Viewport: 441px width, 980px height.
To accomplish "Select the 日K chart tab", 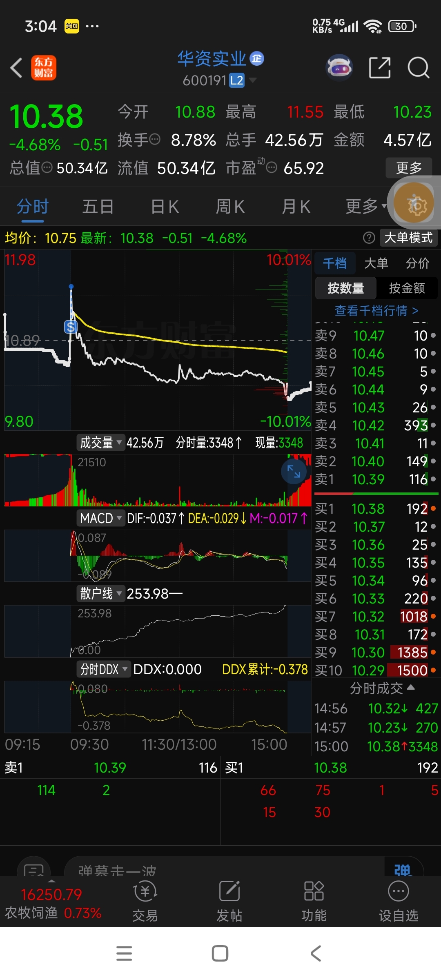I will click(x=165, y=206).
